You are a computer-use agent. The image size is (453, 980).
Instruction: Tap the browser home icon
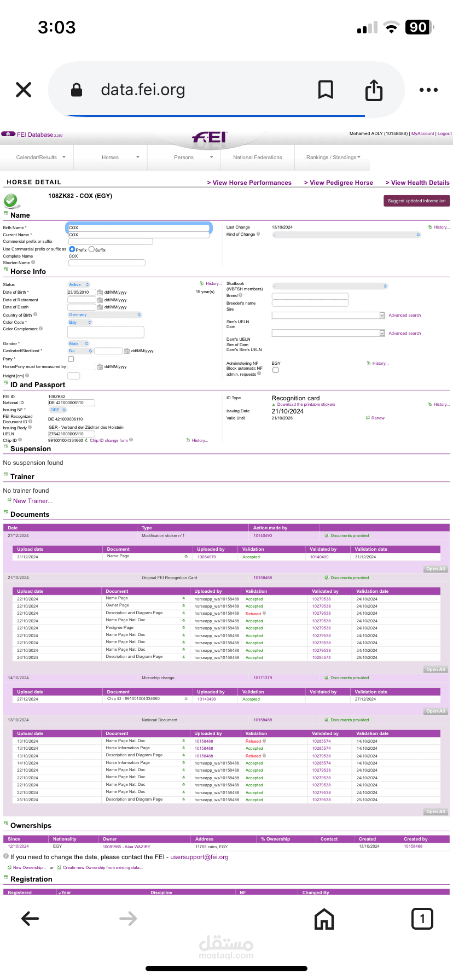coord(324,919)
